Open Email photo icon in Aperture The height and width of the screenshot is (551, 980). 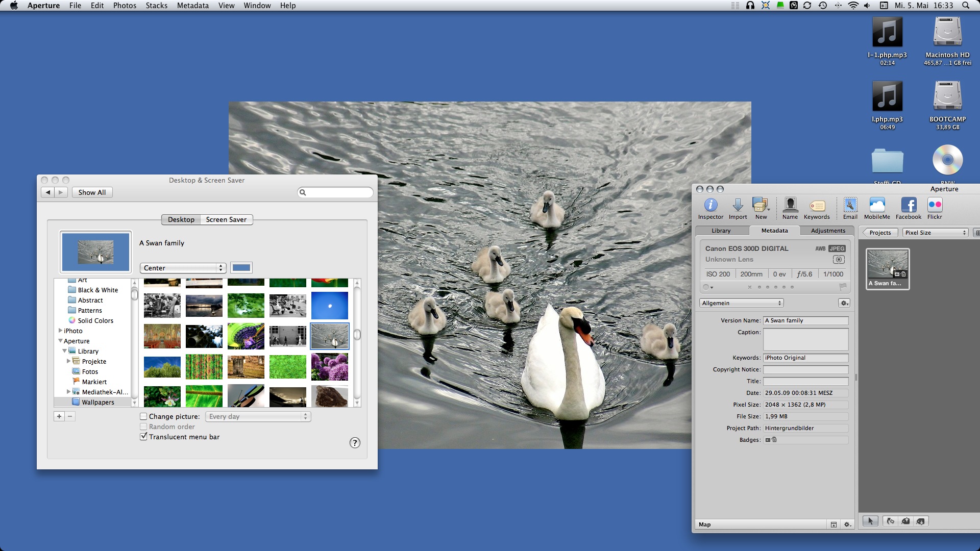[850, 205]
